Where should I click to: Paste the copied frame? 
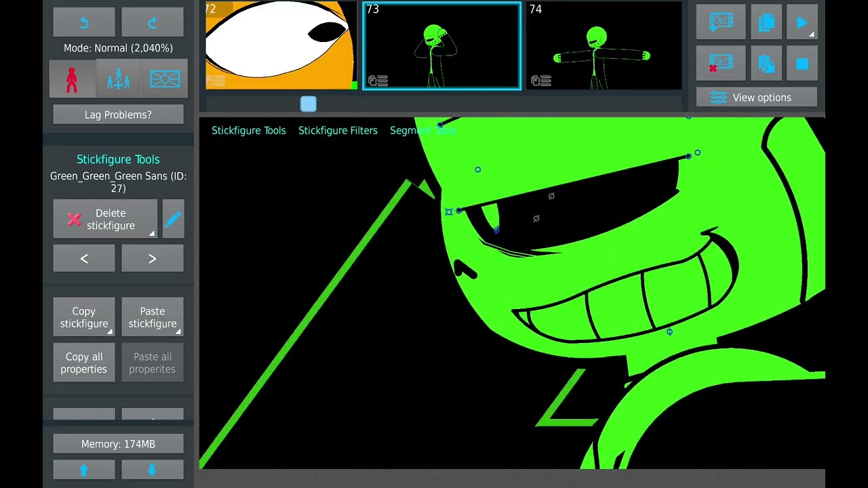click(767, 64)
